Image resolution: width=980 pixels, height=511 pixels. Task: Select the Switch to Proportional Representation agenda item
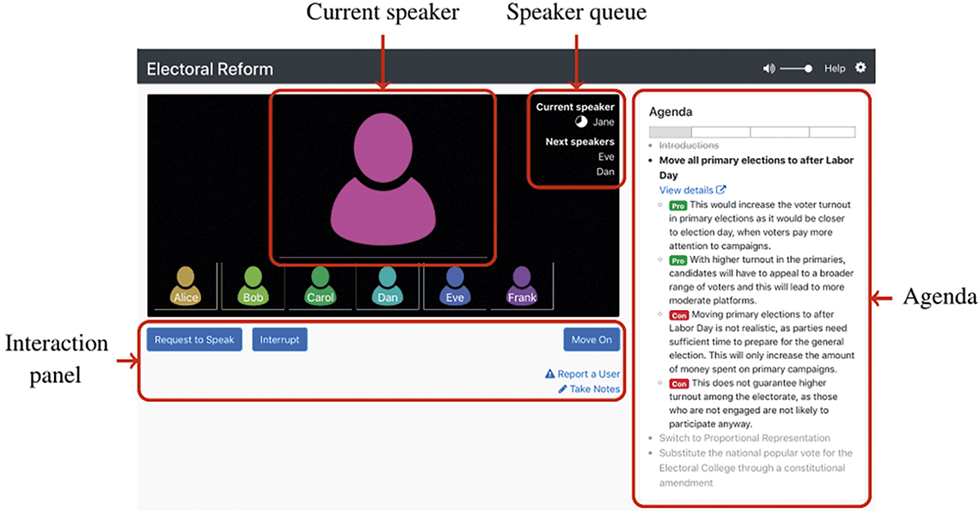tap(744, 438)
